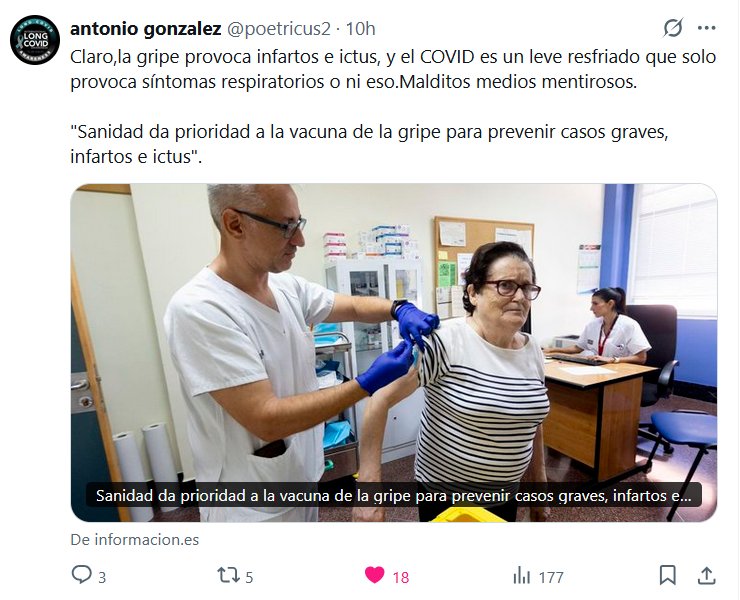Image resolution: width=740 pixels, height=600 pixels.
Task: Click the Grok circle-slash icon
Action: (673, 28)
